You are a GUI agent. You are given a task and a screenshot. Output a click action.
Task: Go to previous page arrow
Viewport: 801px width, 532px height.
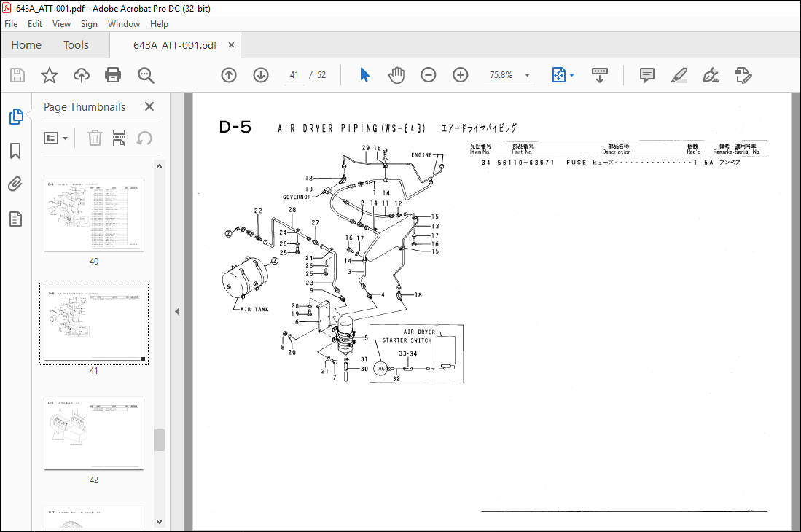tap(229, 75)
